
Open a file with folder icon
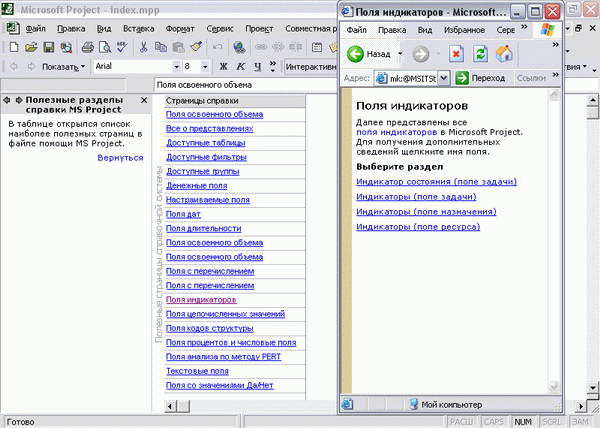(31, 47)
